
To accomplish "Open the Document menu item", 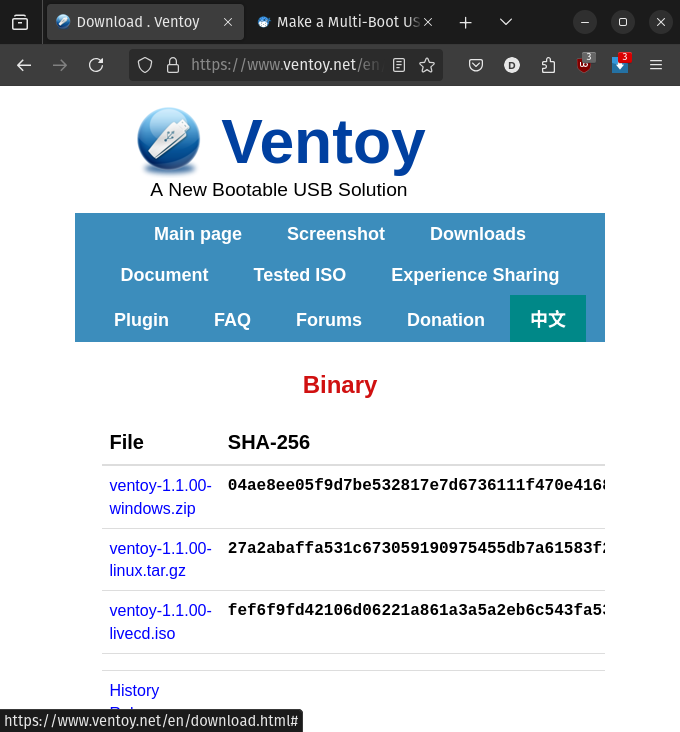I will click(x=164, y=275).
